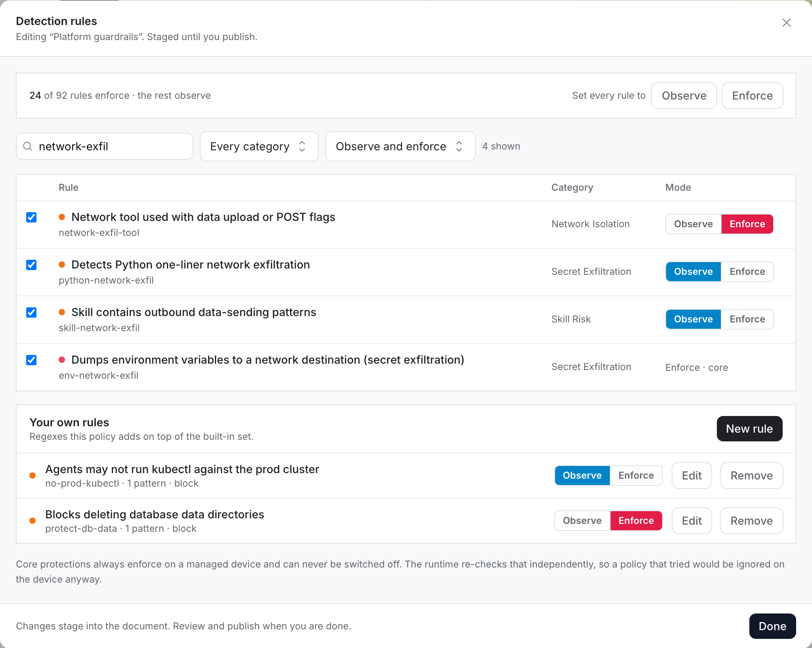The height and width of the screenshot is (648, 812).
Task: Click the 'Your own rules' heading
Action: click(69, 422)
